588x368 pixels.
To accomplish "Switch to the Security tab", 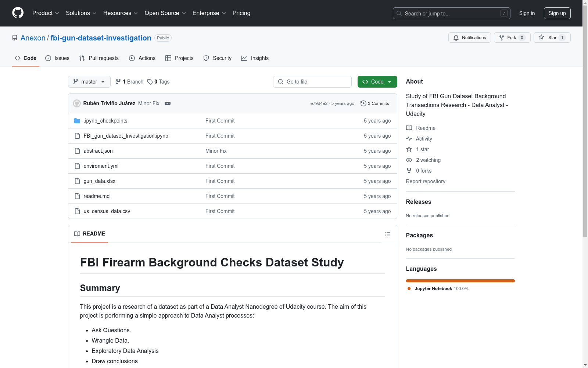I will coord(218,58).
